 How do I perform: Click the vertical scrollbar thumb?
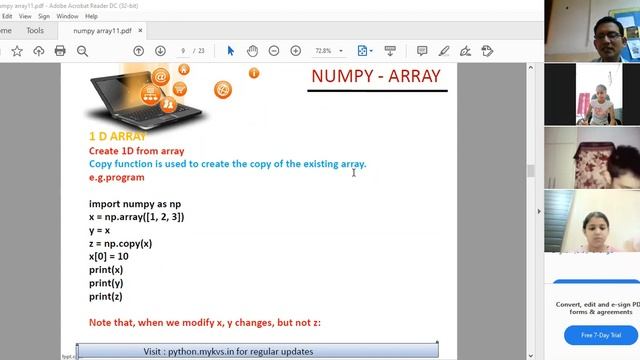(531, 171)
